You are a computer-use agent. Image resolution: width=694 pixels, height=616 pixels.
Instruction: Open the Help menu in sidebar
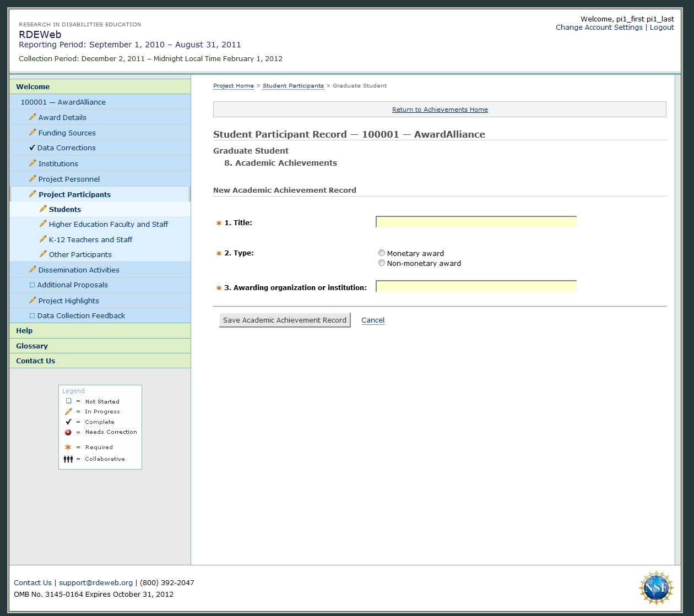pos(24,330)
